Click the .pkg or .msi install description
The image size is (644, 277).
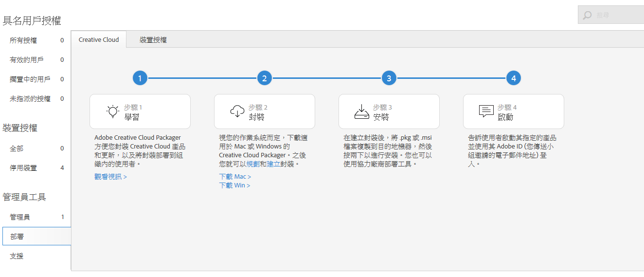pos(388,151)
